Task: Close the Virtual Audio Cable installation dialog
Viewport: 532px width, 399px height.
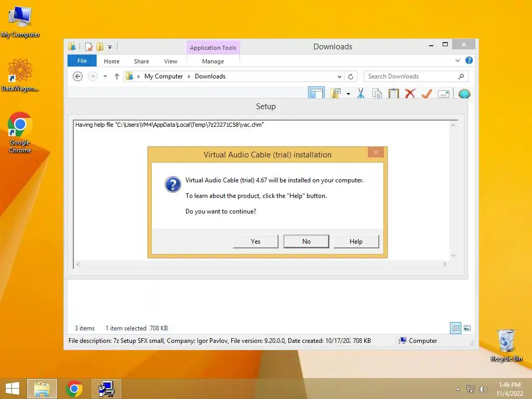Action: tap(376, 152)
